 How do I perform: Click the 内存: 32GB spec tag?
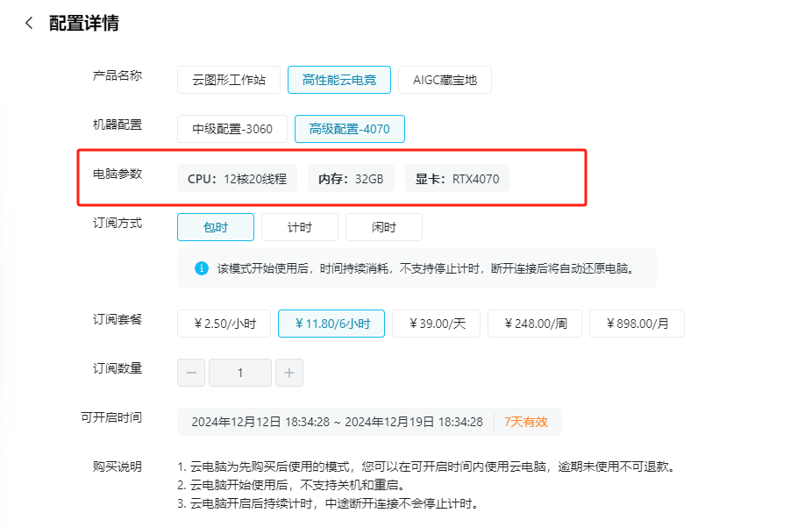[x=351, y=179]
